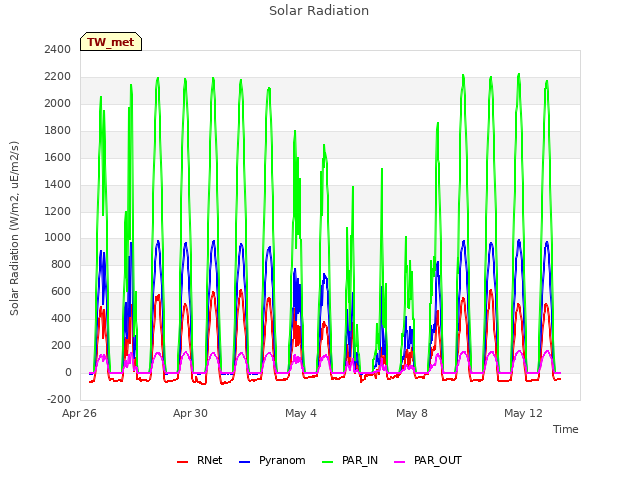Toggle the Pyranom legend entry
This screenshot has height=480, width=640.
[272, 460]
